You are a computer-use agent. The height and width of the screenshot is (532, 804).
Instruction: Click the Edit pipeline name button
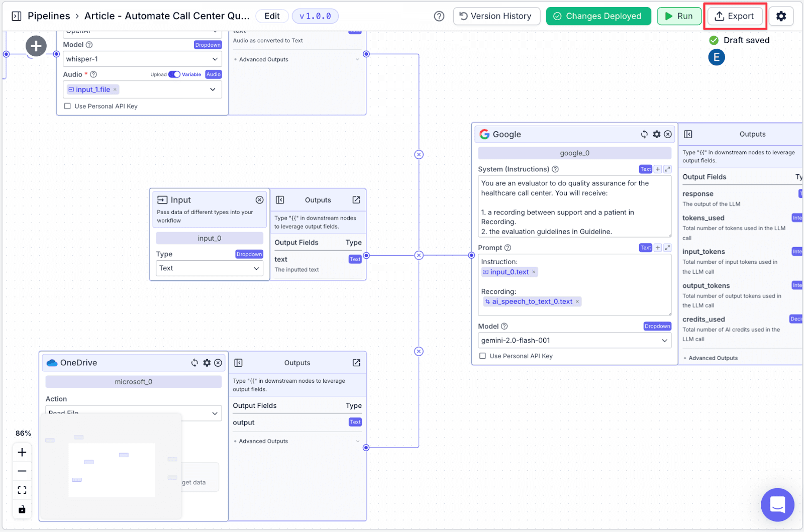tap(272, 16)
